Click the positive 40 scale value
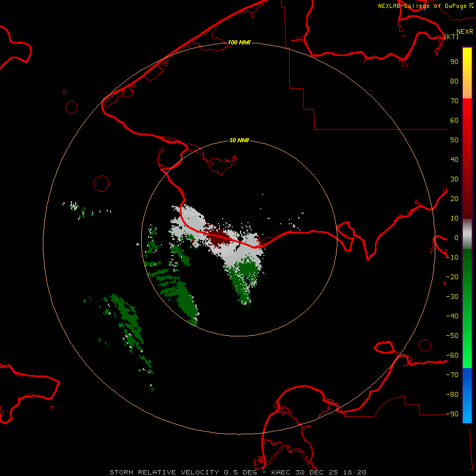This screenshot has width=476, height=476. (454, 159)
